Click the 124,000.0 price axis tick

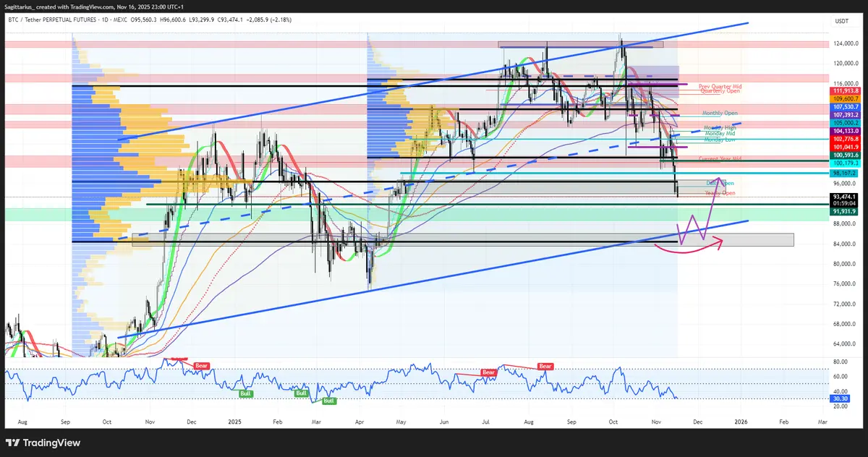847,43
